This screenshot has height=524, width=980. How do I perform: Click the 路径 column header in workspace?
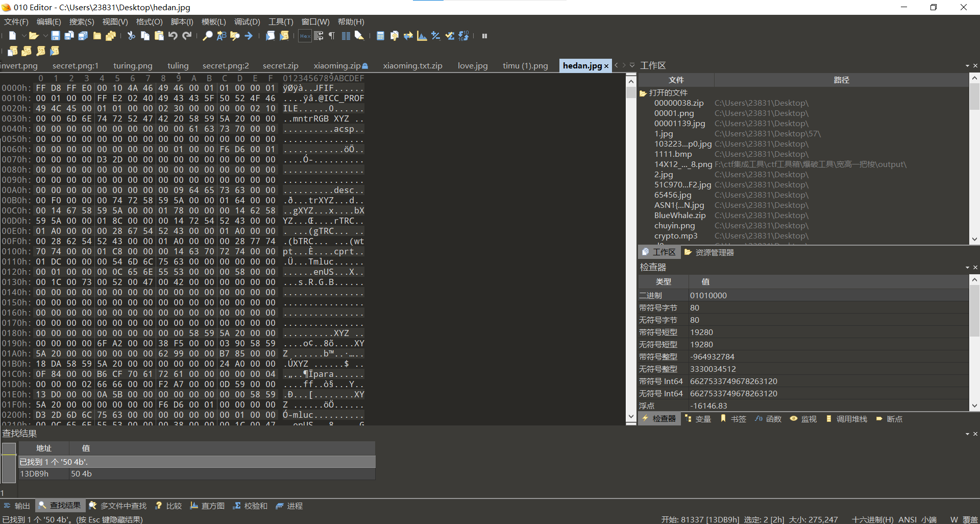pyautogui.click(x=841, y=80)
